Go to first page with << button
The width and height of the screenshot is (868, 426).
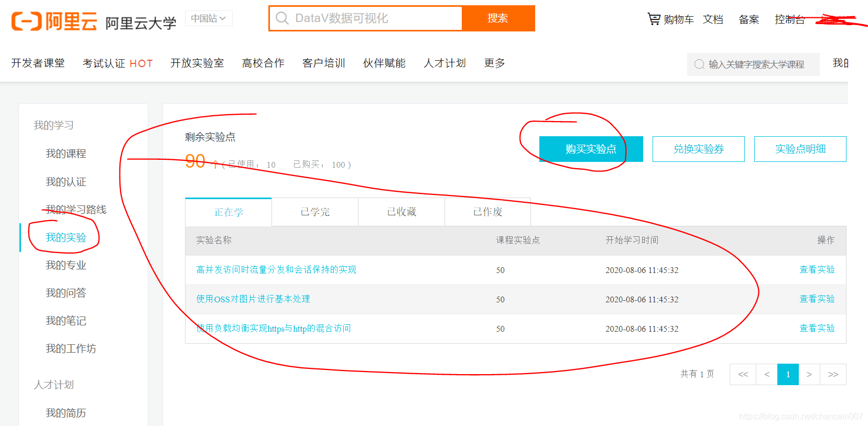pos(743,374)
